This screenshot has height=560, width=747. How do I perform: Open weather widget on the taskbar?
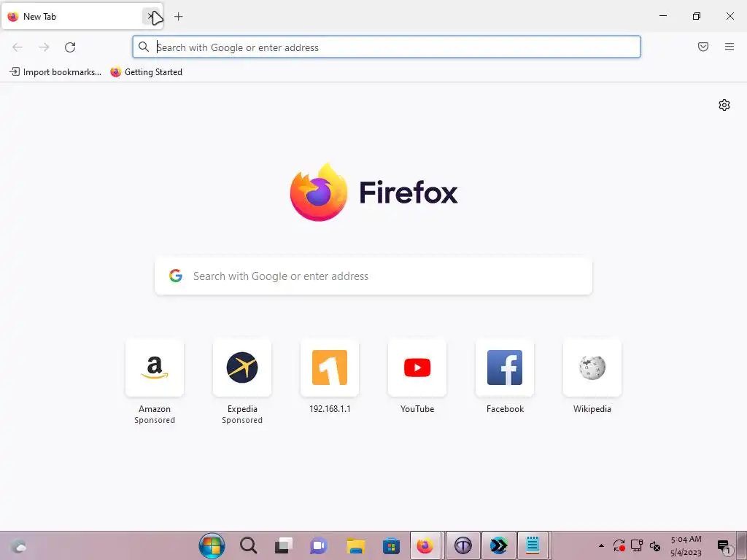(18, 545)
